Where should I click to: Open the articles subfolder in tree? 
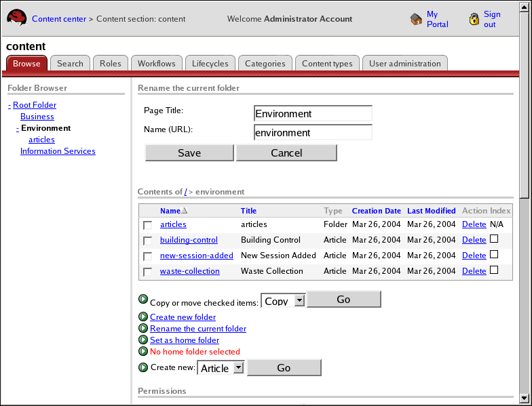pos(41,140)
